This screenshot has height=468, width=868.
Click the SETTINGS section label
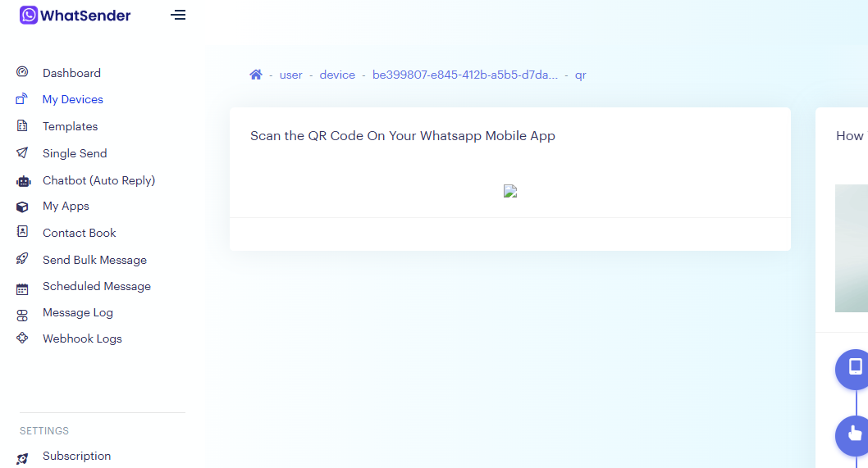click(x=44, y=431)
